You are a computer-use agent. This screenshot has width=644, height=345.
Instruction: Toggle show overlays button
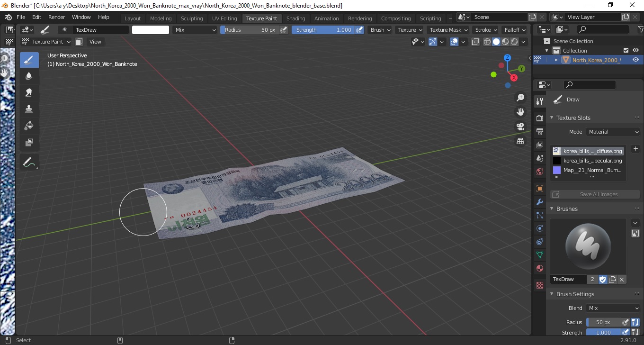coord(454,42)
